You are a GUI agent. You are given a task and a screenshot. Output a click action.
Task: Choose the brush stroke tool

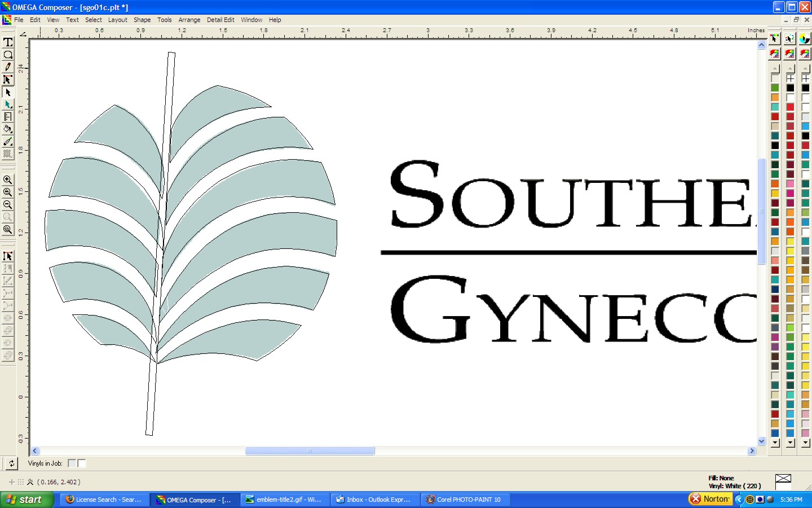(8, 142)
